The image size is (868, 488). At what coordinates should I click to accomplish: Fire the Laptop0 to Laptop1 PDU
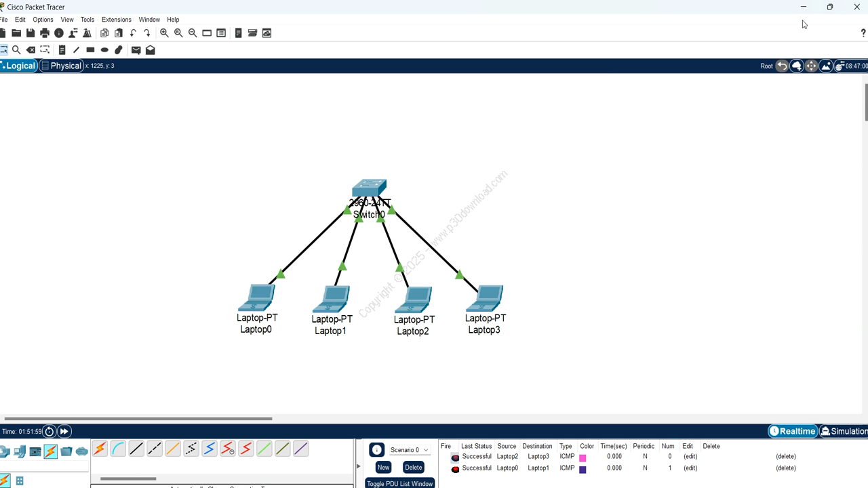(x=455, y=469)
